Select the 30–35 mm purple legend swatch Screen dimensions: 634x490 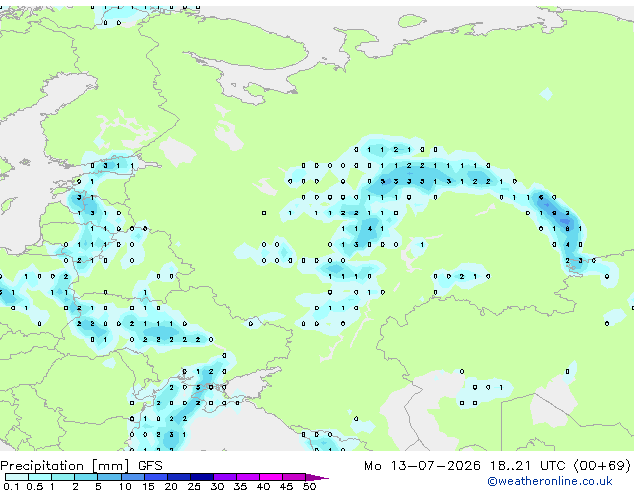click(x=225, y=477)
